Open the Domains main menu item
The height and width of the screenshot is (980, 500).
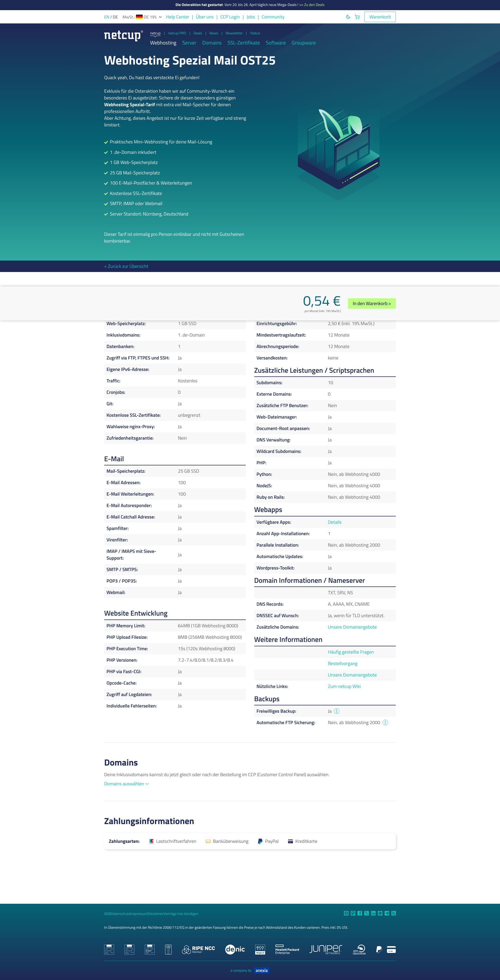211,43
